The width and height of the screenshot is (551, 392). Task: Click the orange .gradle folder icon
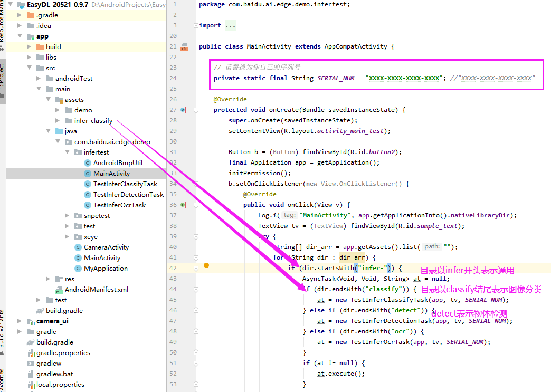click(x=31, y=15)
